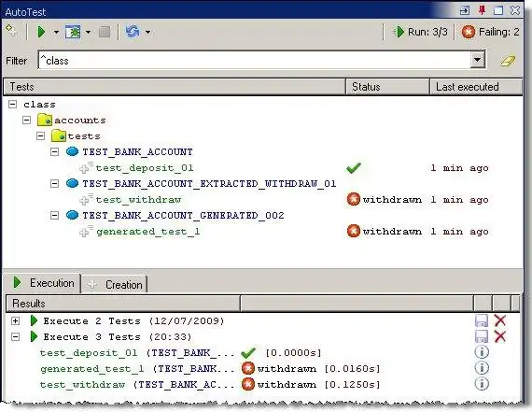The height and width of the screenshot is (412, 532).
Task: Click red fail icon in test_withdraw row
Action: coord(354,199)
